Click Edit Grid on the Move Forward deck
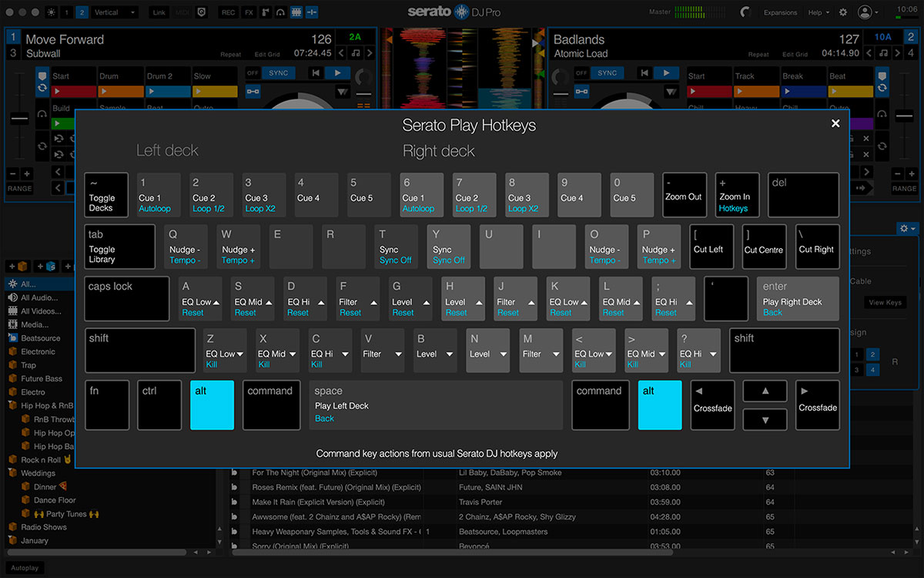 tap(267, 55)
